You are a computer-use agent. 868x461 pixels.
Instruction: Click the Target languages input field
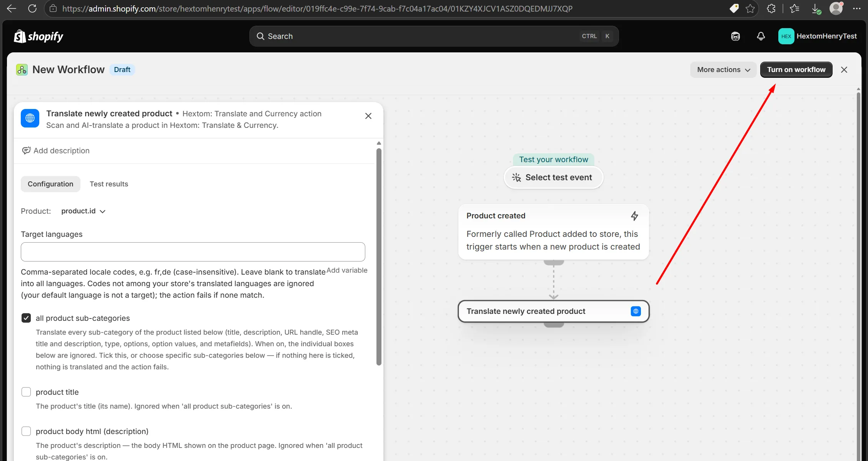(193, 252)
